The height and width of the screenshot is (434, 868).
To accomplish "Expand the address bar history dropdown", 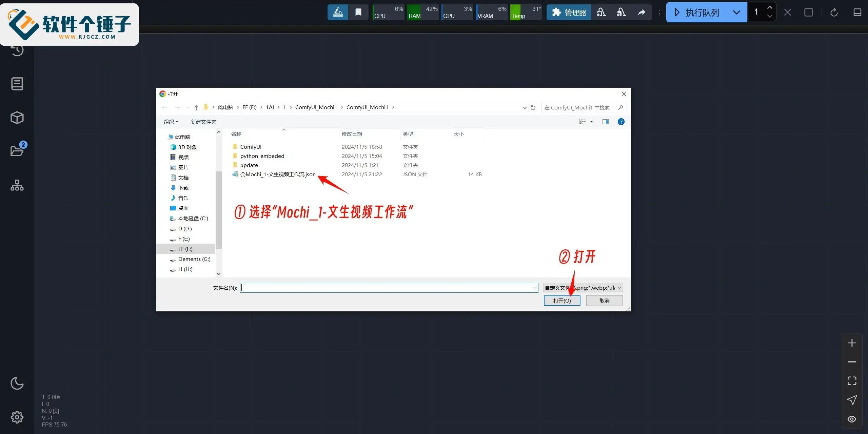I will [x=525, y=108].
